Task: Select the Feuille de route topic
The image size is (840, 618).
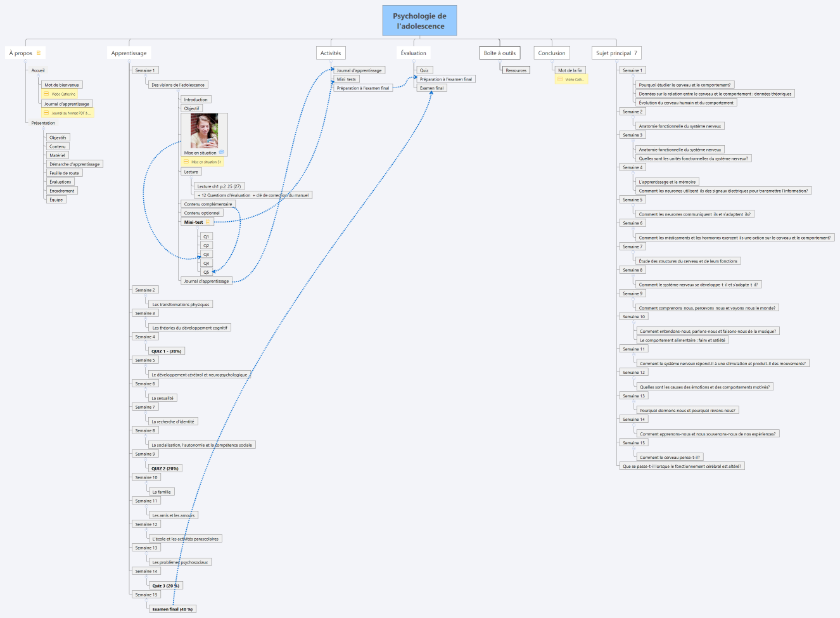Action: pos(65,173)
